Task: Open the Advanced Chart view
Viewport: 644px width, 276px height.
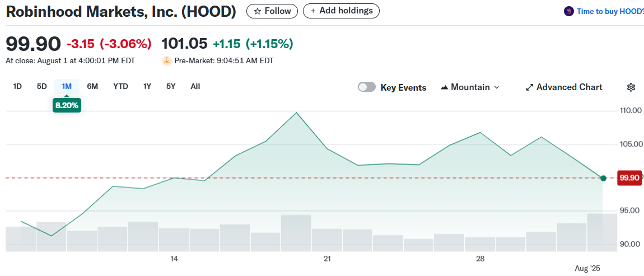Action: [x=564, y=87]
